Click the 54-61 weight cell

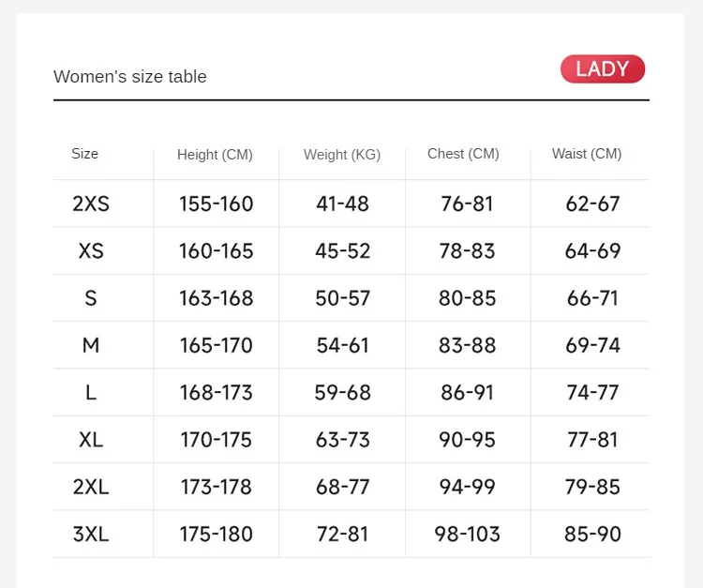(x=343, y=345)
